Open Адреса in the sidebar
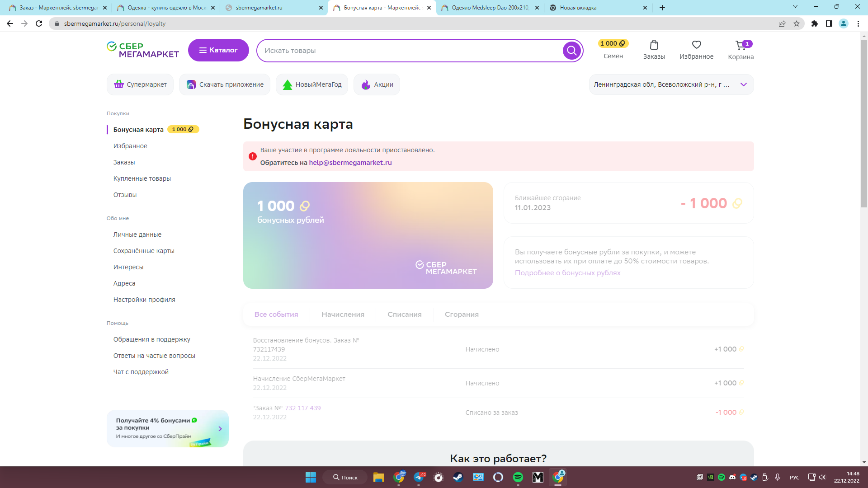This screenshot has width=868, height=488. coord(124,283)
